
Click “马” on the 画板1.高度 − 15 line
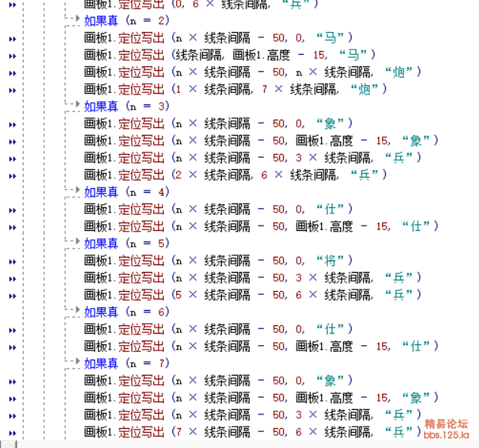[353, 55]
